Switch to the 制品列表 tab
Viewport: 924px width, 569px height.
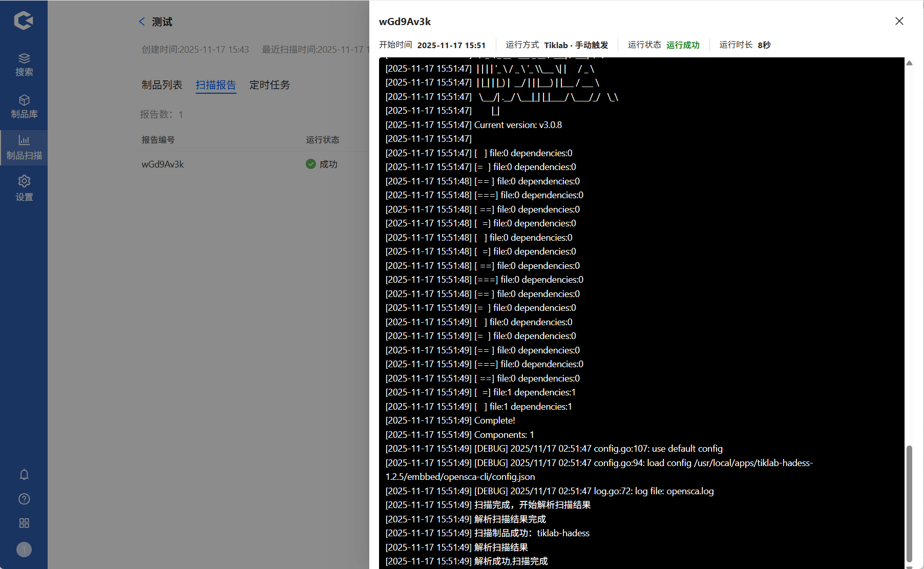click(162, 85)
